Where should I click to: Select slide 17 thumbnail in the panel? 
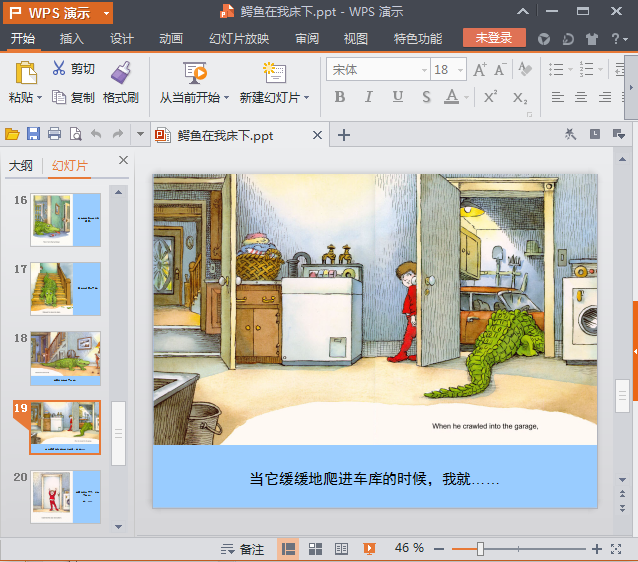66,288
